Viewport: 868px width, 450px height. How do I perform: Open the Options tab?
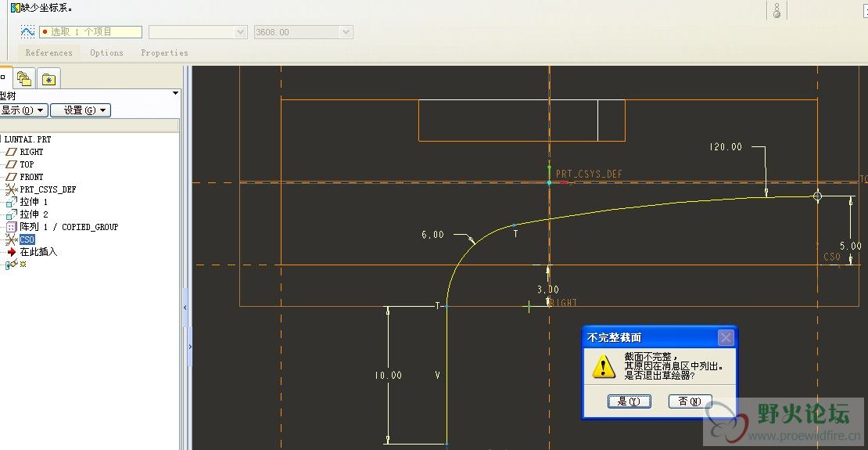[106, 53]
